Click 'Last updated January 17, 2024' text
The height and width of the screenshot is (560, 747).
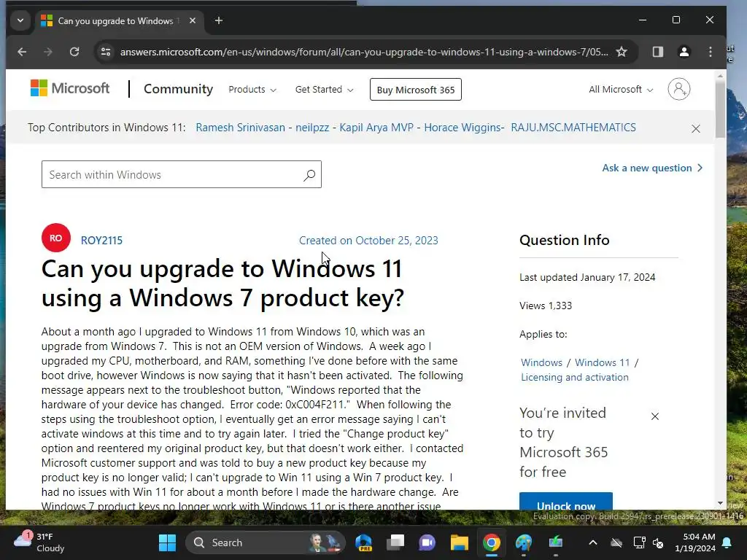[x=587, y=277]
